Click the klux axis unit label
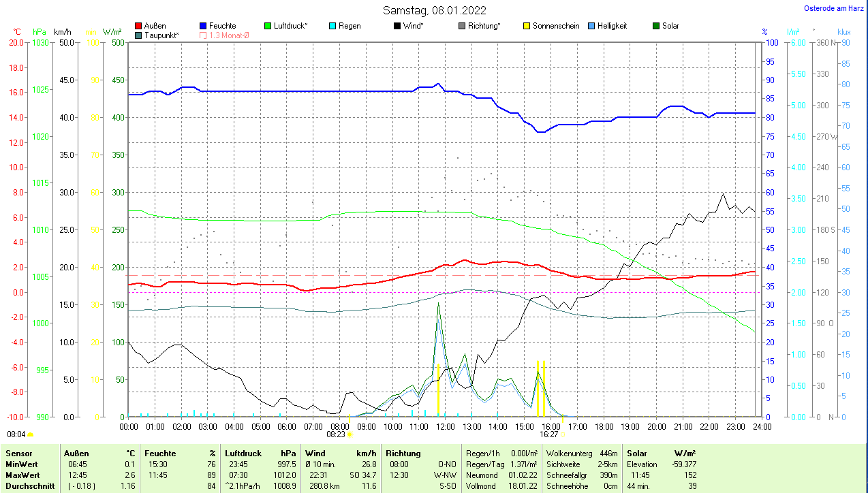 843,32
